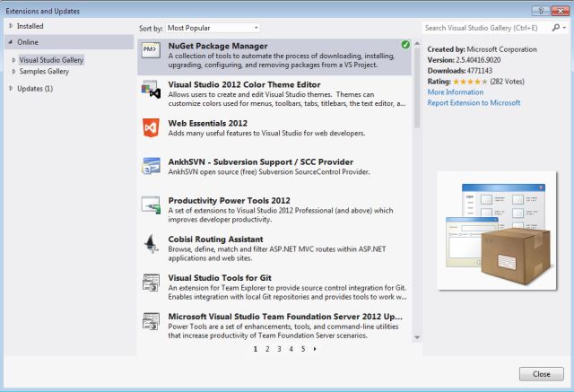Open the More Information link

tap(456, 91)
